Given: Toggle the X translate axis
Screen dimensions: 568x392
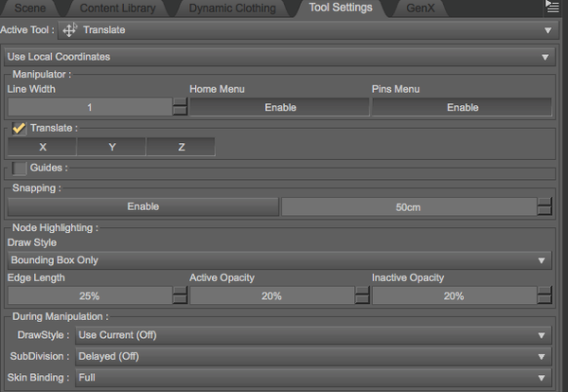Looking at the screenshot, I should (43, 147).
